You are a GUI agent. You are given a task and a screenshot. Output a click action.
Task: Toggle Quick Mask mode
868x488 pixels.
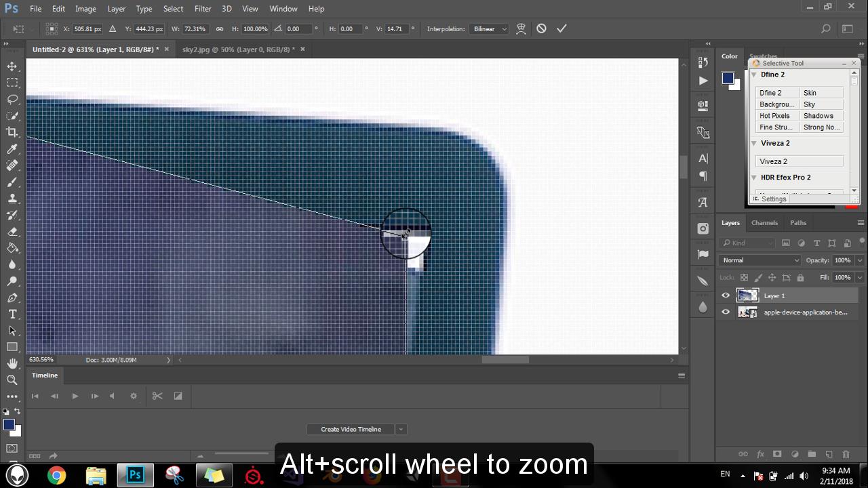tap(12, 449)
